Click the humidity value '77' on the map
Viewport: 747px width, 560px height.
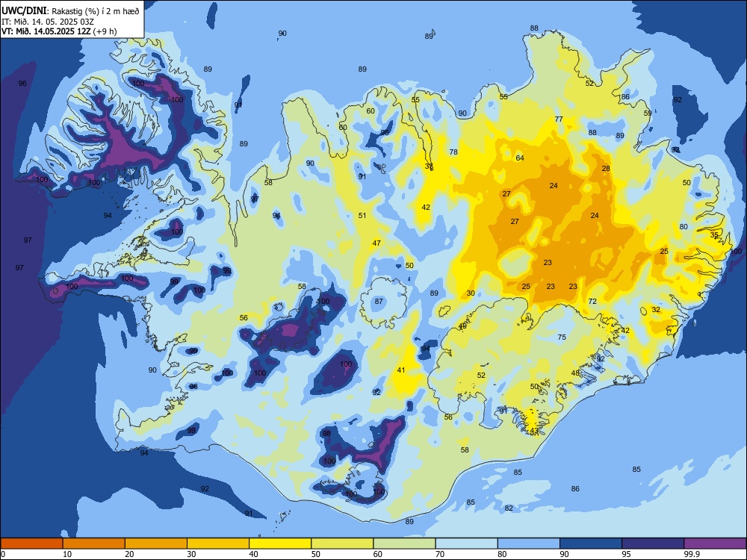pos(559,119)
